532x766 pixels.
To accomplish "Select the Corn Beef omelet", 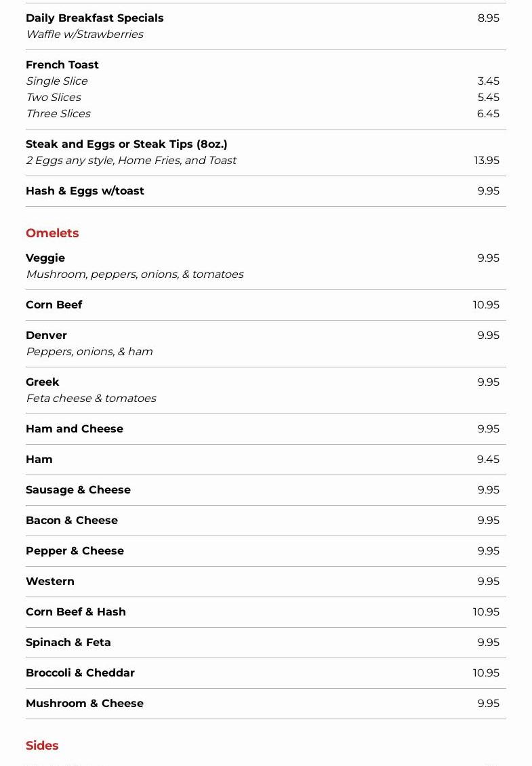I will (54, 305).
